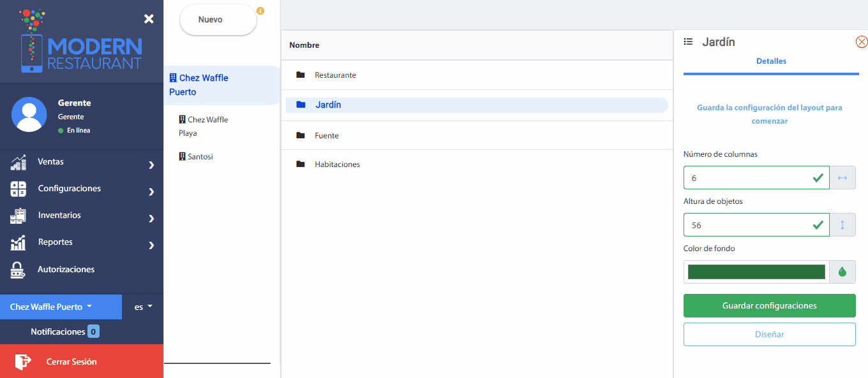868x378 pixels.
Task: Click the orange info badge near Nuevo
Action: [x=260, y=11]
